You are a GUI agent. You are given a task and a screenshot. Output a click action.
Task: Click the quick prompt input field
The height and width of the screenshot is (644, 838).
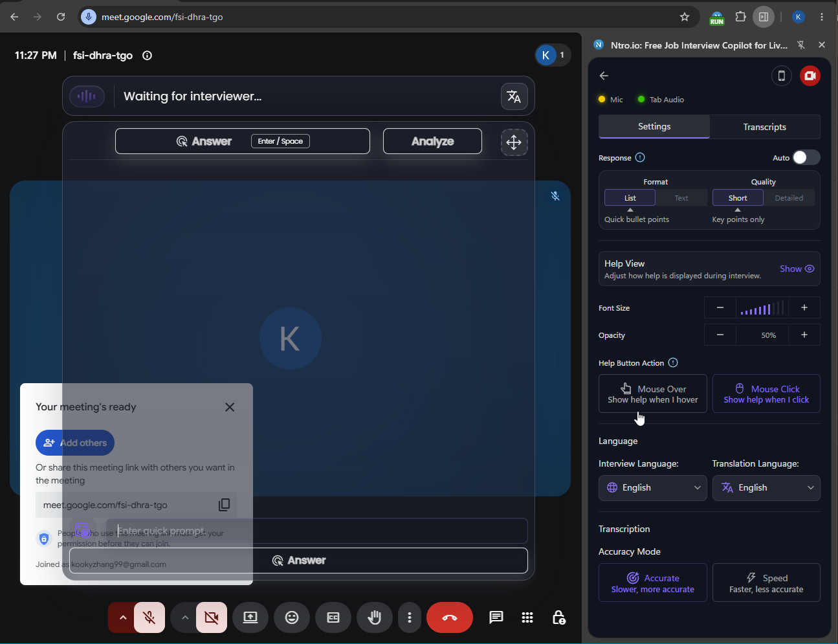[x=317, y=531]
